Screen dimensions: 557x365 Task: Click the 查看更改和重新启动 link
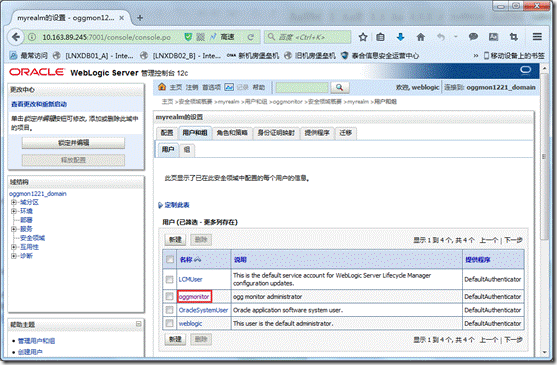click(39, 104)
